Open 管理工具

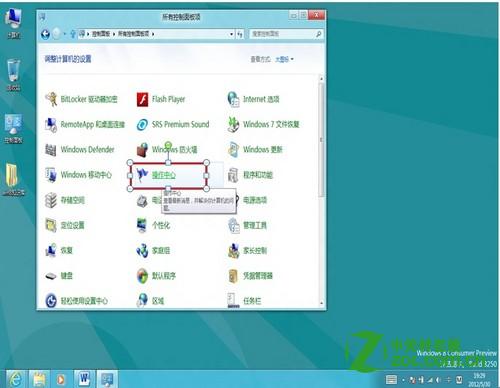point(247,225)
